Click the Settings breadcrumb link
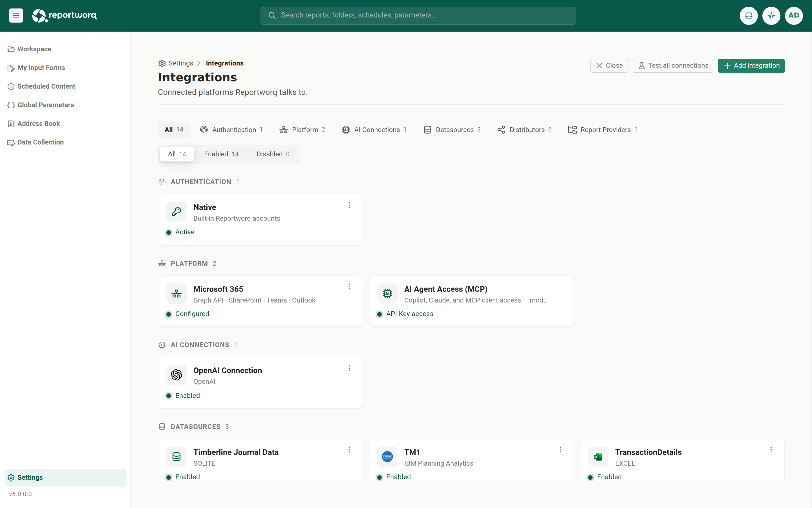 click(180, 63)
